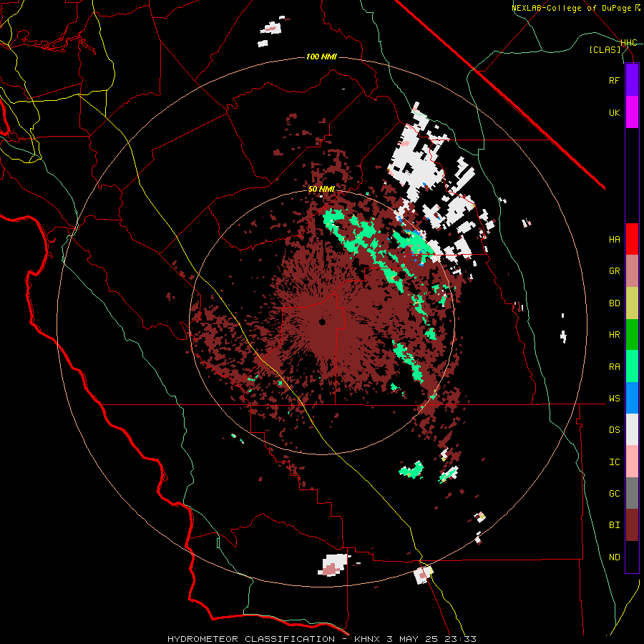Click the black radar site dot at center

click(322, 321)
